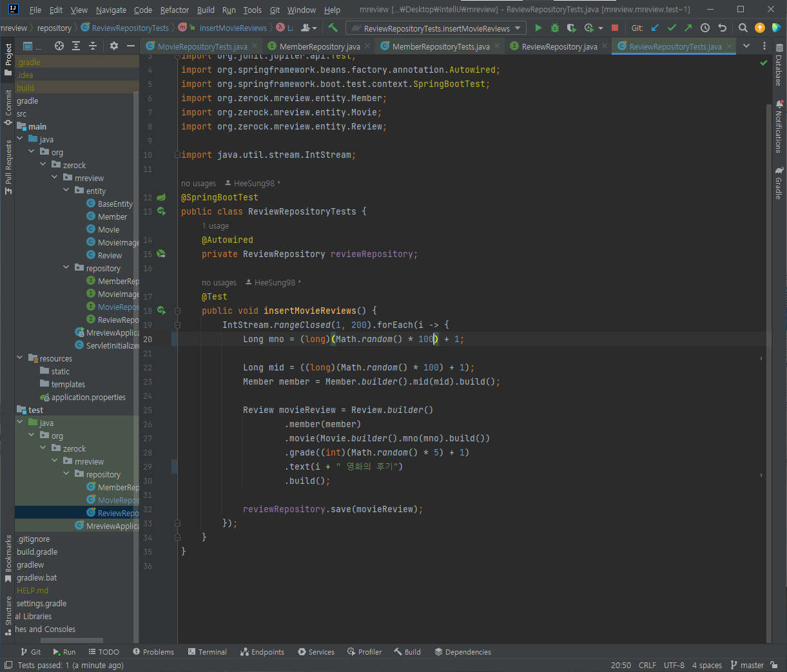
Task: Open Project panel gear options
Action: [x=114, y=46]
